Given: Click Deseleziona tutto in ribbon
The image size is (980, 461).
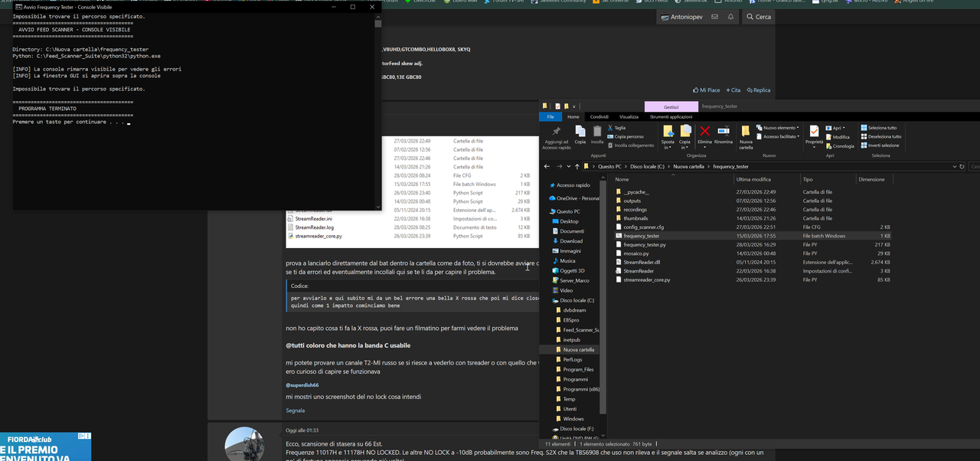Looking at the screenshot, I should tap(880, 136).
